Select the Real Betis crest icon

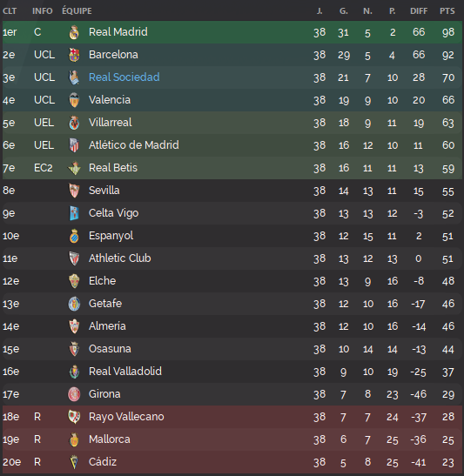[74, 168]
